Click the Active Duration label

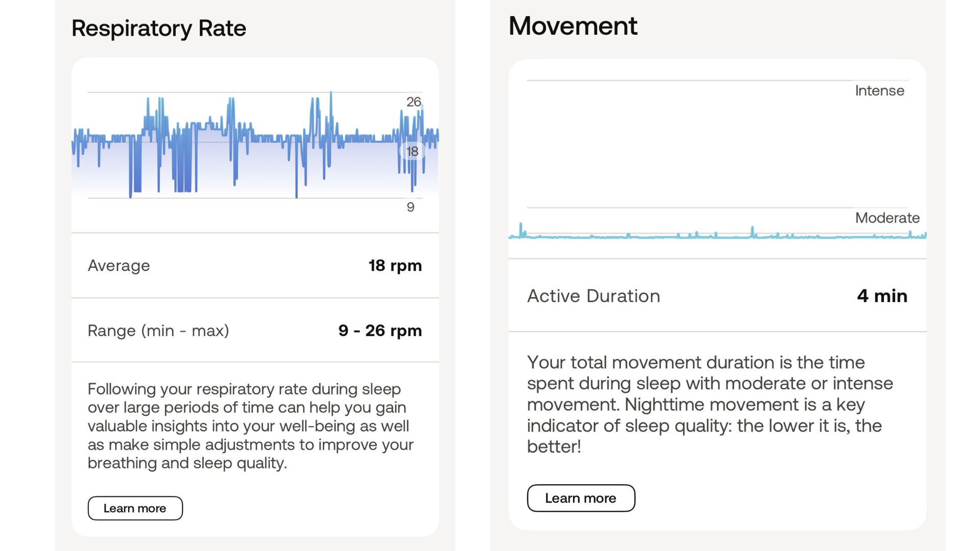point(594,296)
